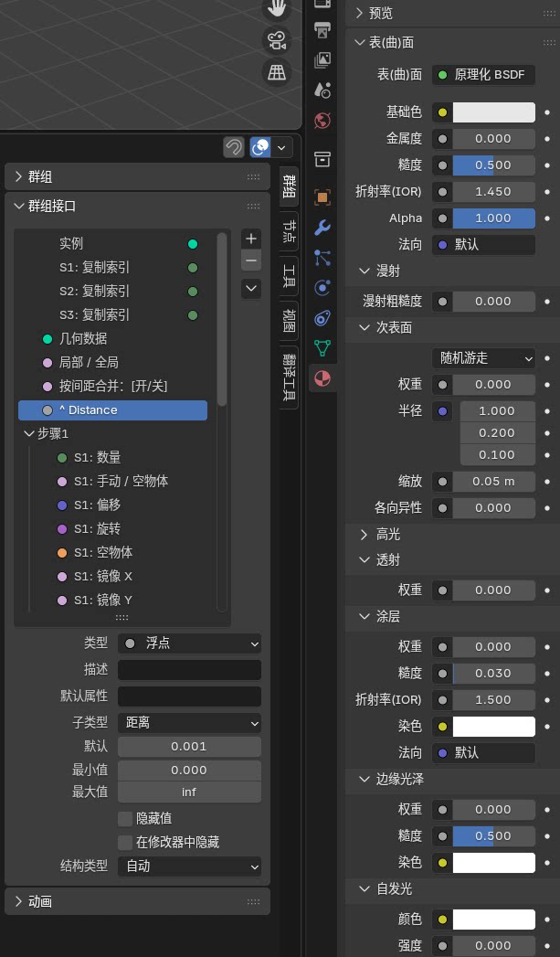Viewport: 560px width, 957px height.
Task: Open the overlays dropdown arrow
Action: click(281, 147)
